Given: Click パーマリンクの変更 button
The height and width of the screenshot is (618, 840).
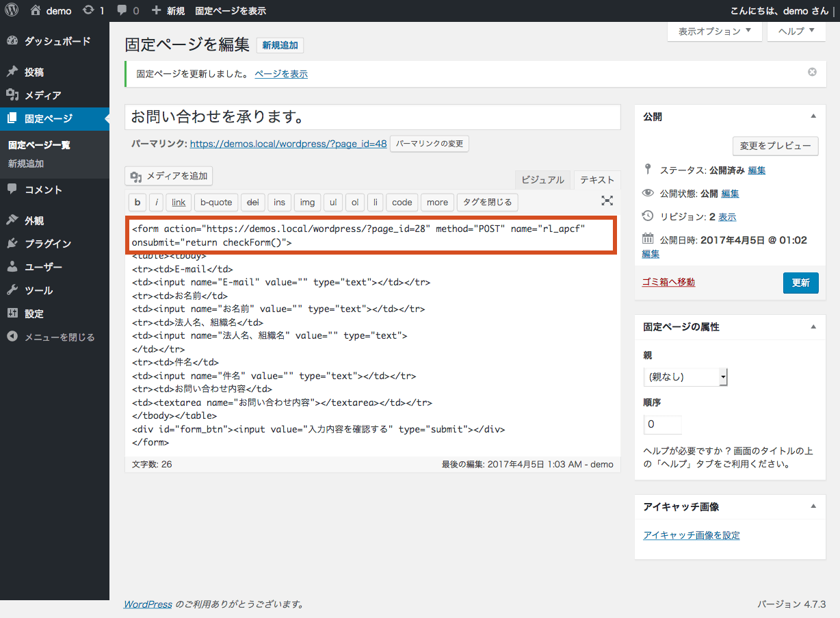Looking at the screenshot, I should (x=430, y=144).
